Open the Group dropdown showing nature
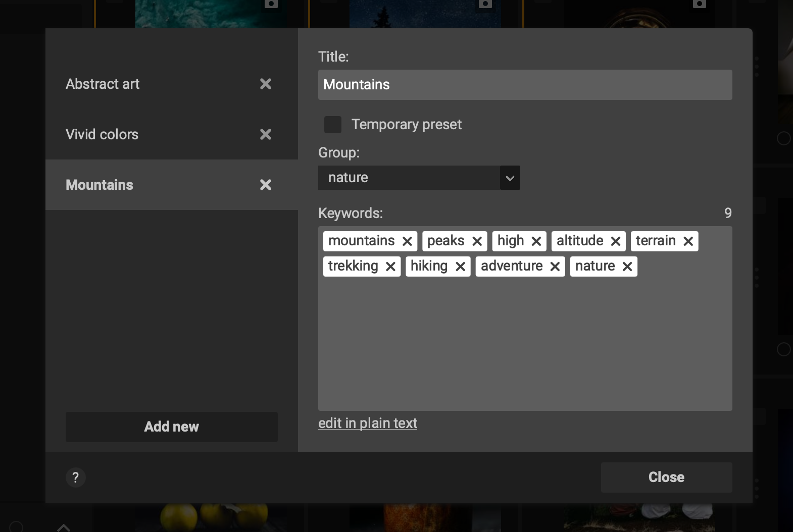793x532 pixels. pos(419,178)
